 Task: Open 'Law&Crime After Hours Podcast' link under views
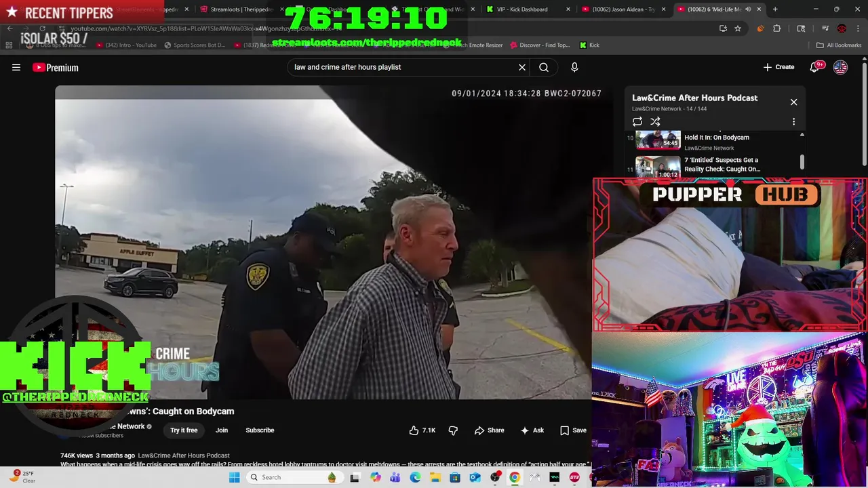coord(184,455)
